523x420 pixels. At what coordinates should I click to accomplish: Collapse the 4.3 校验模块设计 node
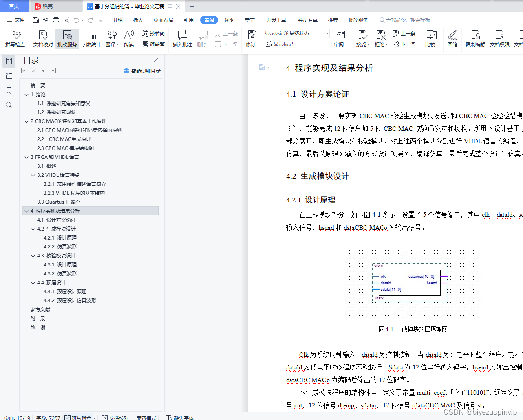pyautogui.click(x=33, y=256)
